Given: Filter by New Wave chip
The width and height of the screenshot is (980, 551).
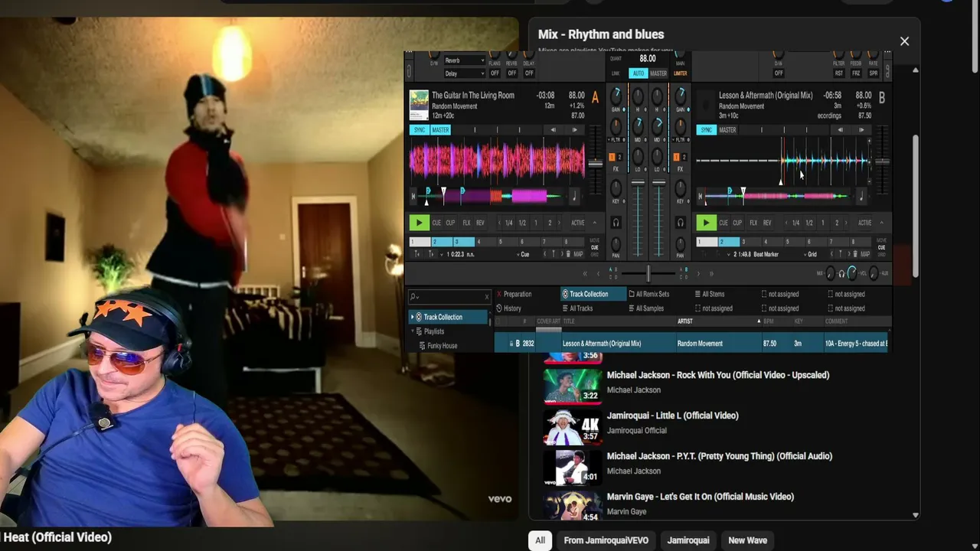Looking at the screenshot, I should (x=747, y=540).
